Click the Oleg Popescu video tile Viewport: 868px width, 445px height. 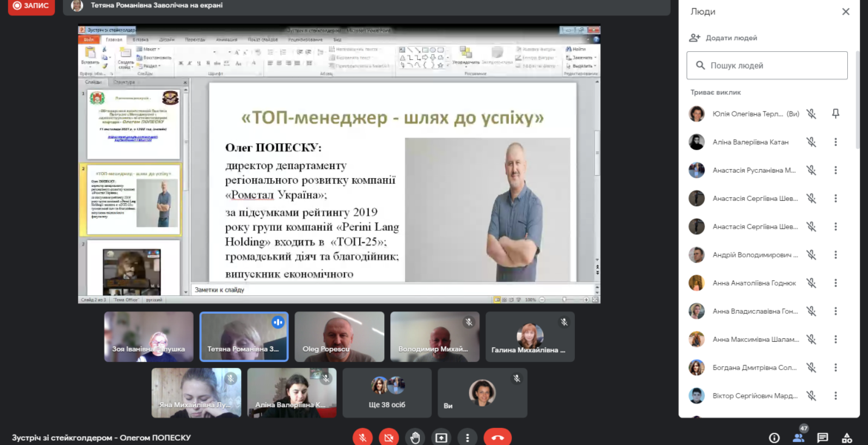[339, 337]
